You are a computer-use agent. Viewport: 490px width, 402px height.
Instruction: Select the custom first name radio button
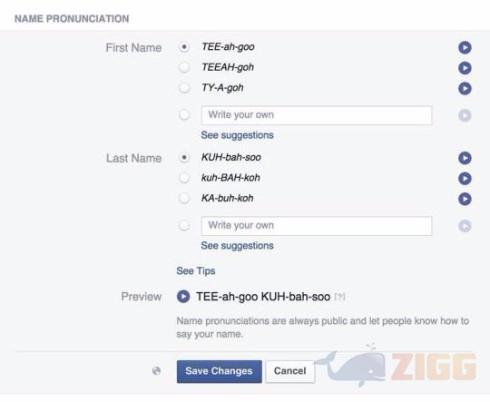click(x=184, y=115)
